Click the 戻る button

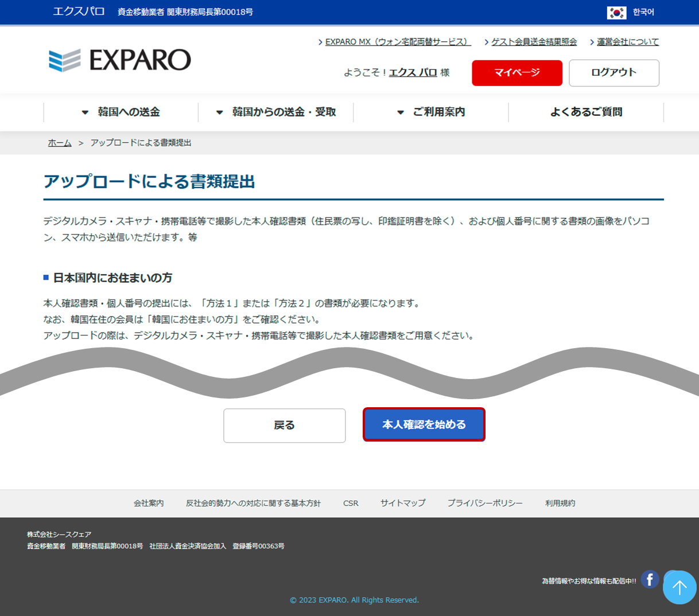[x=284, y=426]
